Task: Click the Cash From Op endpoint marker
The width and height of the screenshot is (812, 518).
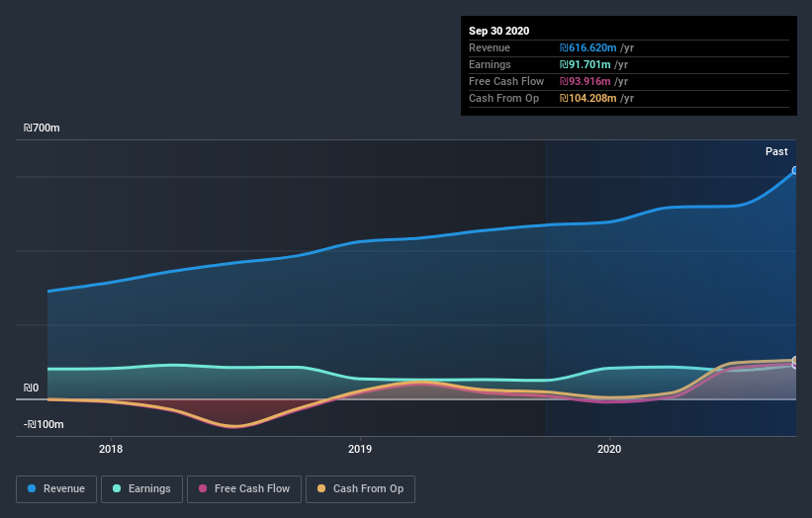Action: click(x=795, y=360)
